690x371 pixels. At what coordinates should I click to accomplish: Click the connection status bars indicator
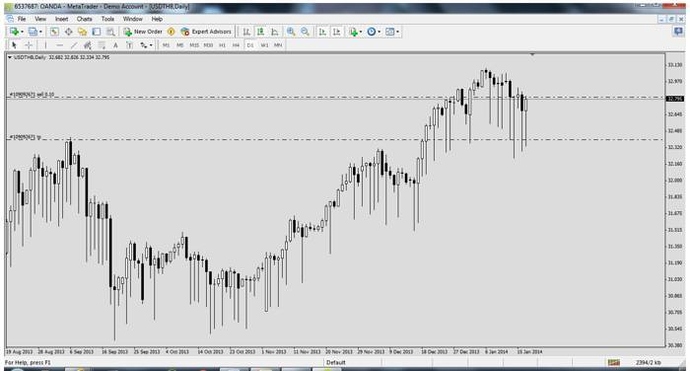pos(614,363)
